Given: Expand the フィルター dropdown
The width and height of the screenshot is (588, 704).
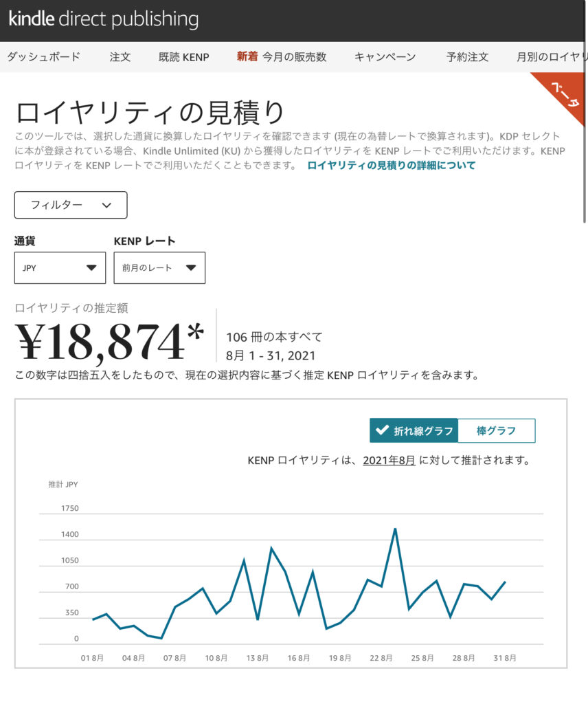Looking at the screenshot, I should coord(71,205).
